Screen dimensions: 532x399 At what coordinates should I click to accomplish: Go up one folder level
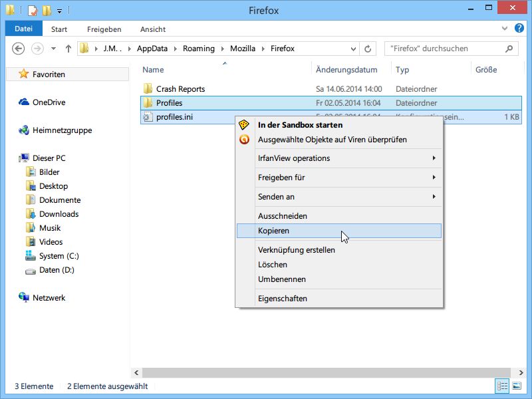(68, 49)
